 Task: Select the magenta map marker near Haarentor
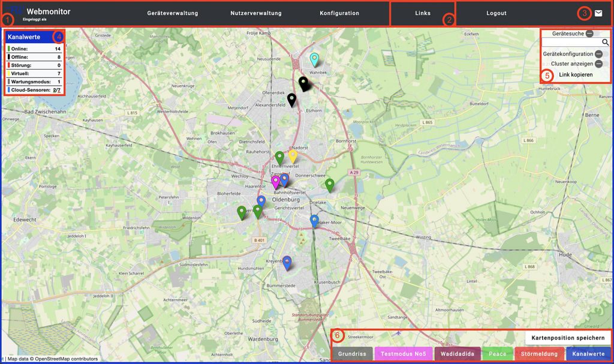pos(275,182)
